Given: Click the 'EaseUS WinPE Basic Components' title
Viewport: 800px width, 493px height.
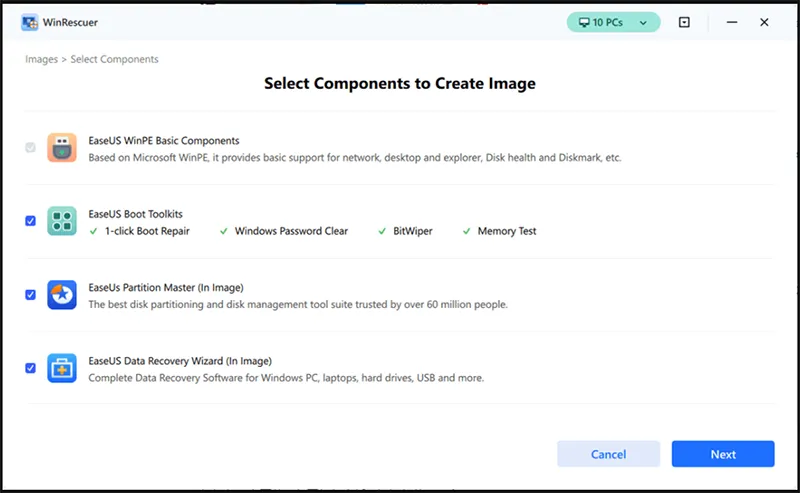Looking at the screenshot, I should 164,140.
